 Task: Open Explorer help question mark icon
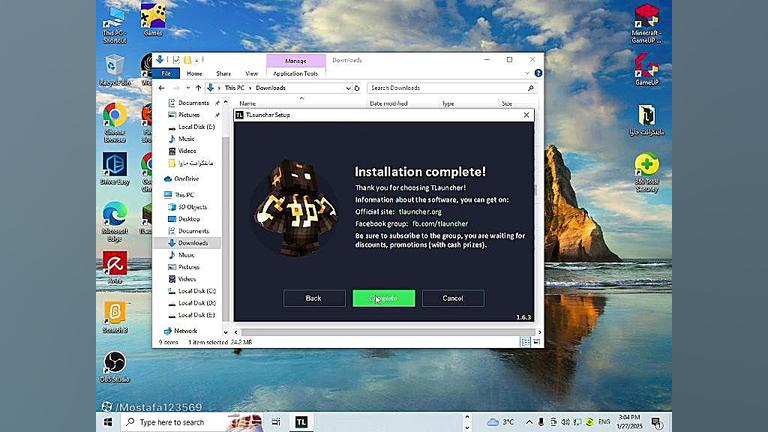pyautogui.click(x=538, y=73)
